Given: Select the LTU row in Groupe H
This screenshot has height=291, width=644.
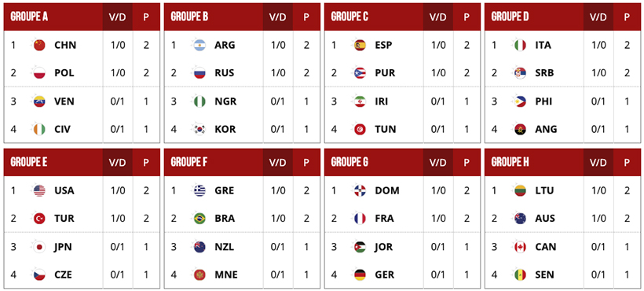Looking at the screenshot, I should (x=562, y=190).
